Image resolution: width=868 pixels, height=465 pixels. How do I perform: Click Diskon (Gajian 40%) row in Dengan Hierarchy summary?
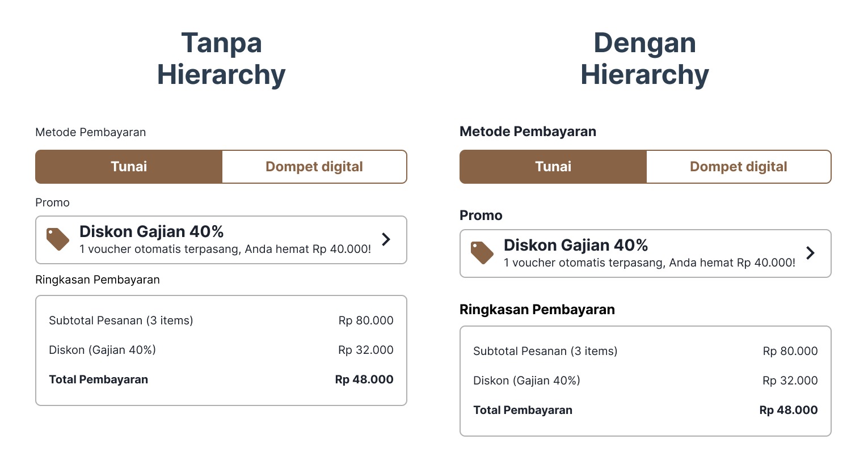tap(526, 381)
